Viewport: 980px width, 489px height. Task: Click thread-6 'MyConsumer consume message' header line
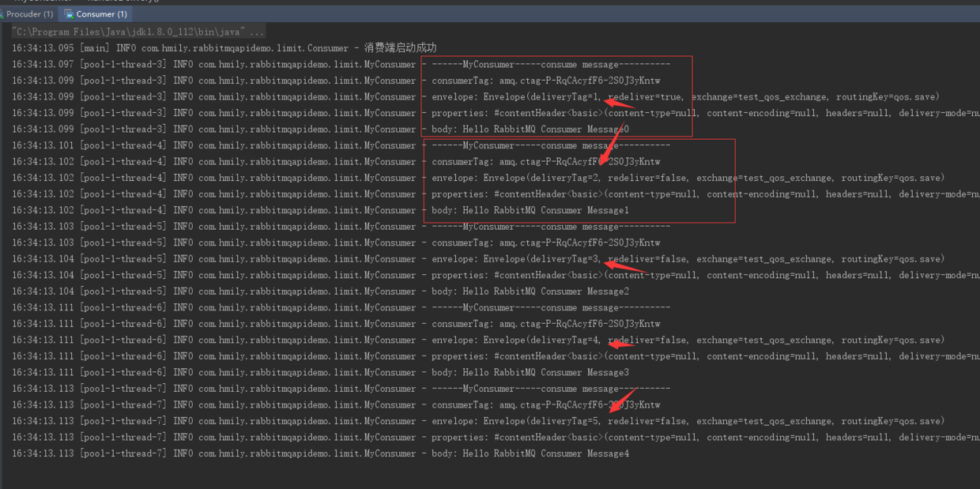[341, 307]
